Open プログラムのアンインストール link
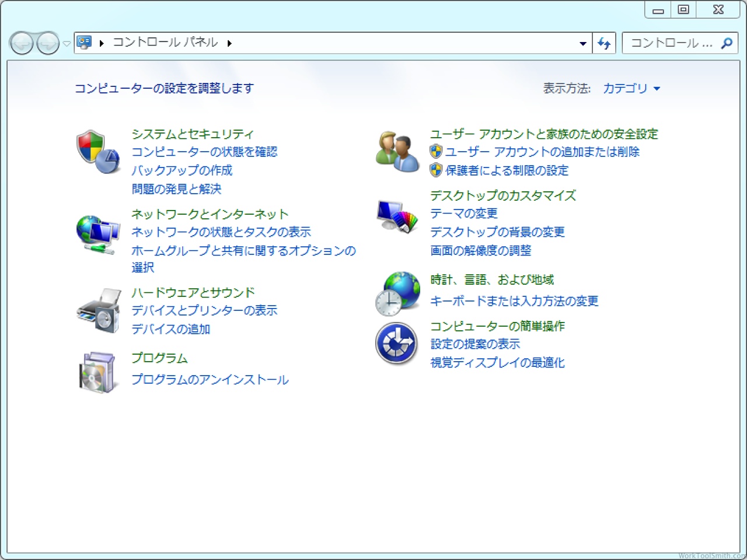747x560 pixels. click(210, 380)
